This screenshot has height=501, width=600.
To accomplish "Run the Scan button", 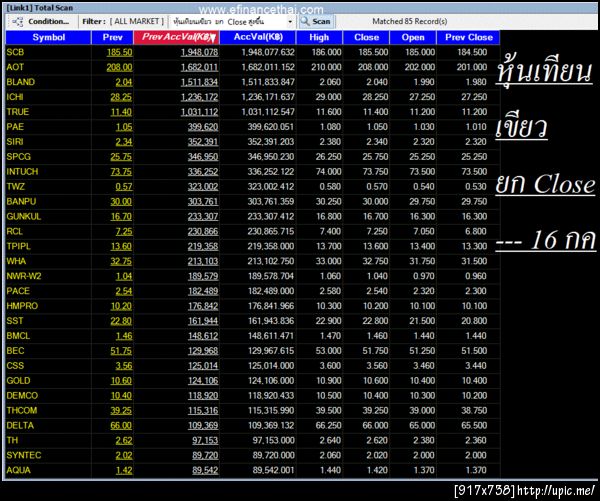I will click(x=316, y=21).
